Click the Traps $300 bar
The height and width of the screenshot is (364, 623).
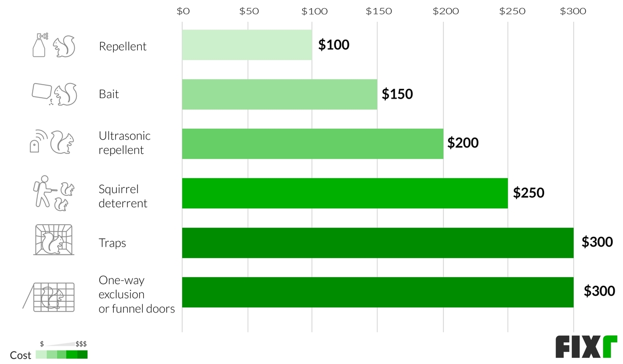pyautogui.click(x=377, y=242)
